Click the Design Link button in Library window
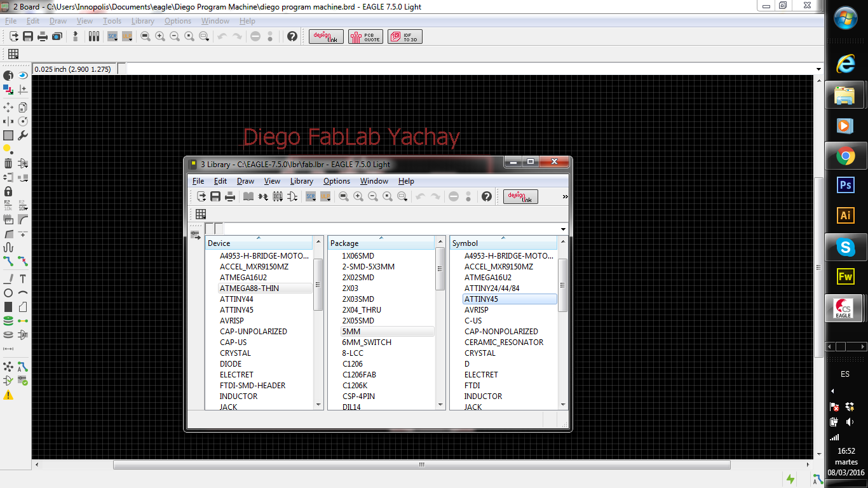868x488 pixels. 521,197
